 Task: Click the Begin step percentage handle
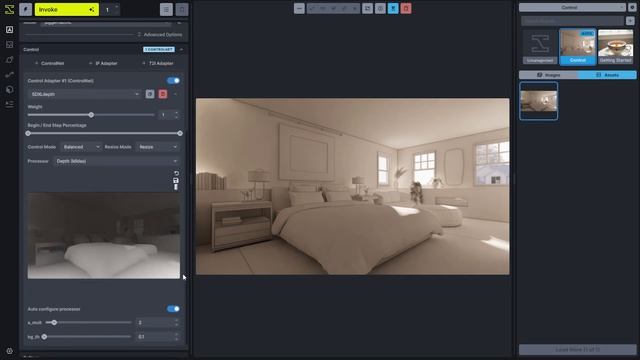28,133
